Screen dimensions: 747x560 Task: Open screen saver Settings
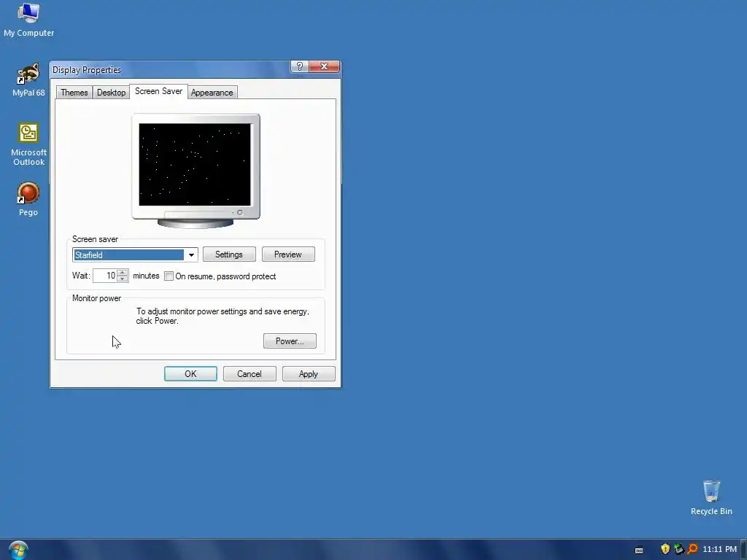tap(229, 254)
